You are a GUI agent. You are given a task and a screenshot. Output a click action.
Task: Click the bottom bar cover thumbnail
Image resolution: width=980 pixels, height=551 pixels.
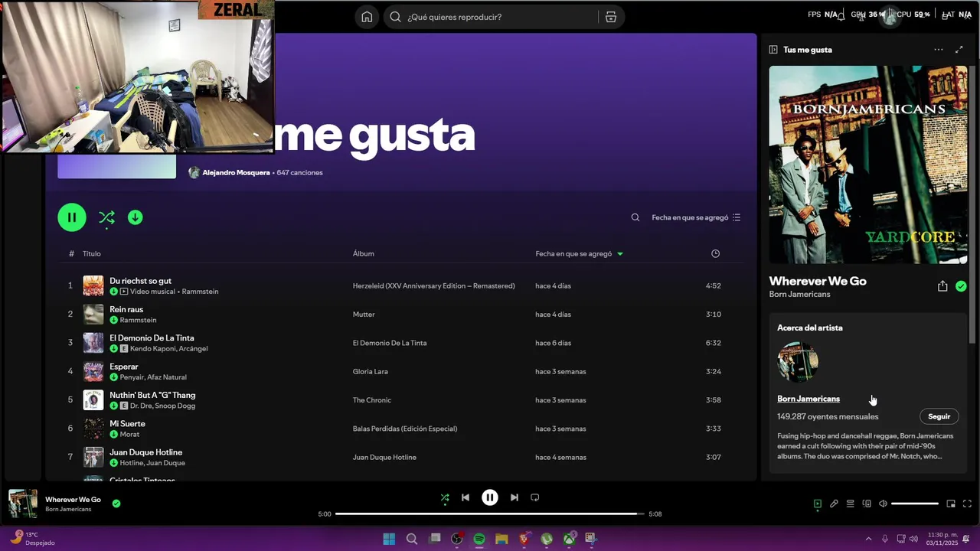tap(23, 504)
